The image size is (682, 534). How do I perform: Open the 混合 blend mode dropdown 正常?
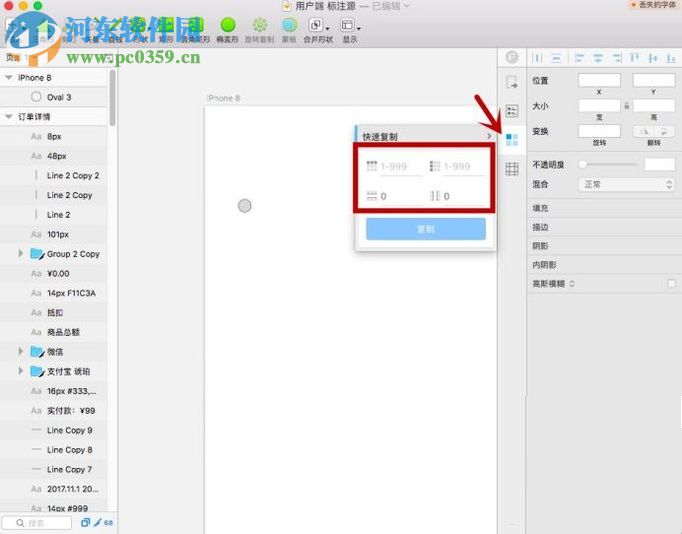[x=626, y=184]
